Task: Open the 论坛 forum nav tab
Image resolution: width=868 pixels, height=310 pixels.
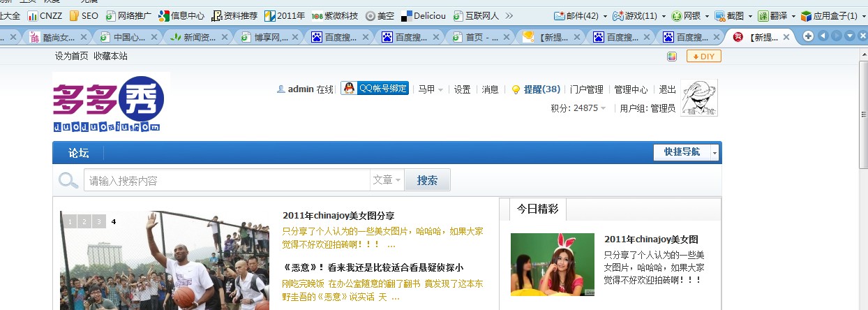Action: click(79, 153)
